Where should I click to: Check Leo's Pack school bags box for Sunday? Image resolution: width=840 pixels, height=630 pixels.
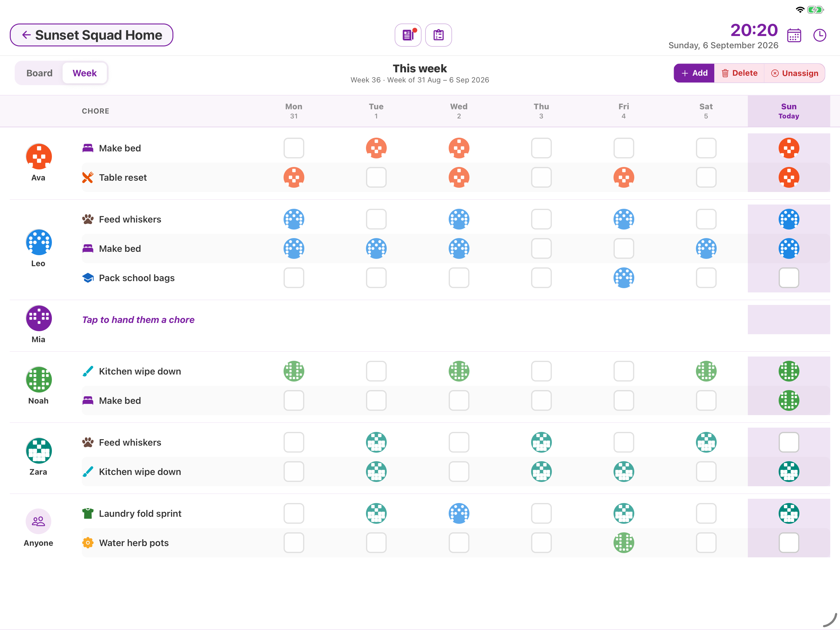(x=789, y=278)
